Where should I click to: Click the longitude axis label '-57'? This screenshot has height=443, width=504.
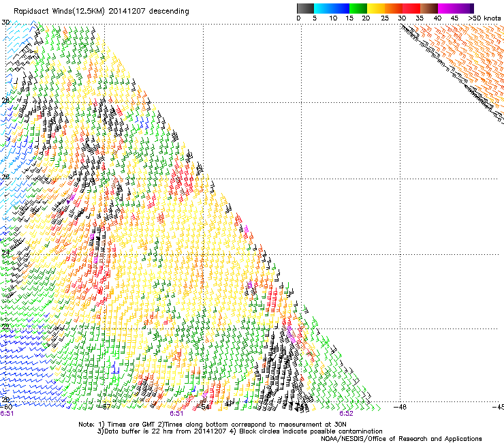coord(104,407)
